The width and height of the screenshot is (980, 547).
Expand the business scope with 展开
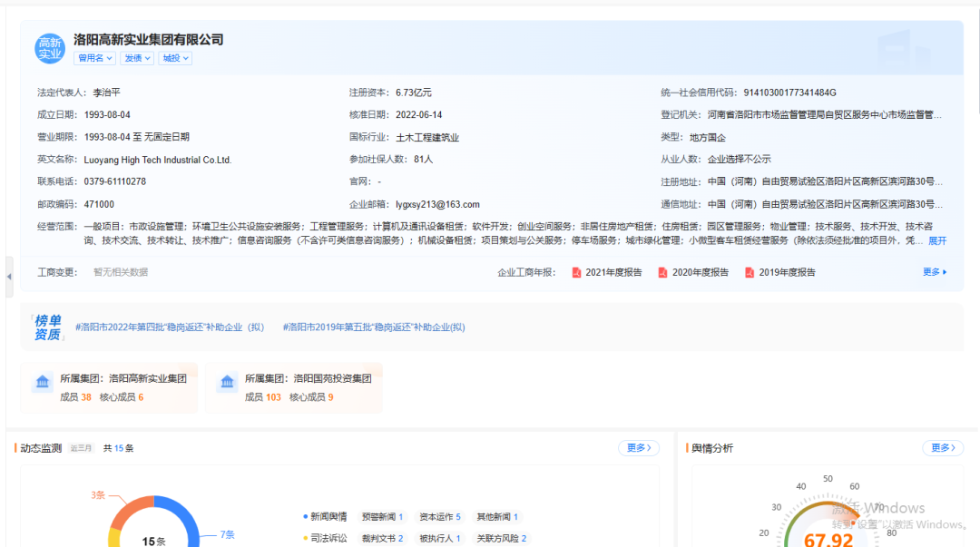(936, 240)
